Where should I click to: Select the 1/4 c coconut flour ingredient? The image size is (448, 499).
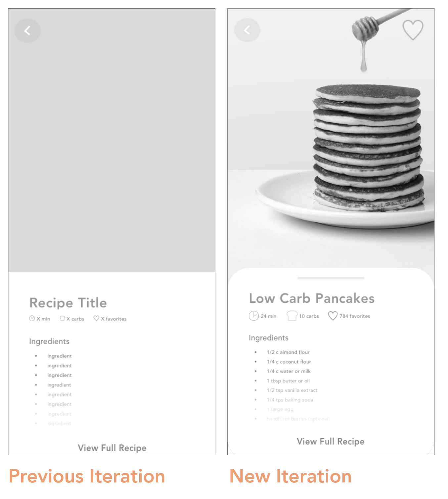click(289, 362)
